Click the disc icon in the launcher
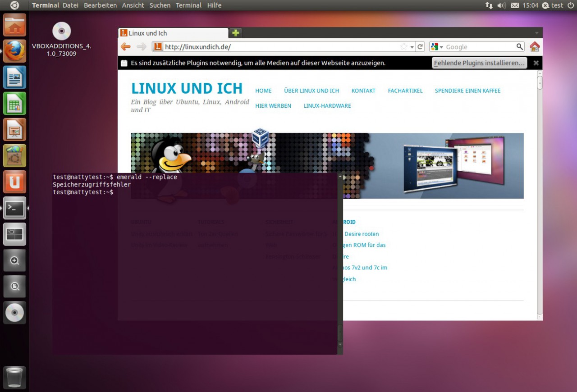Screen dimensions: 577x392 point(15,312)
